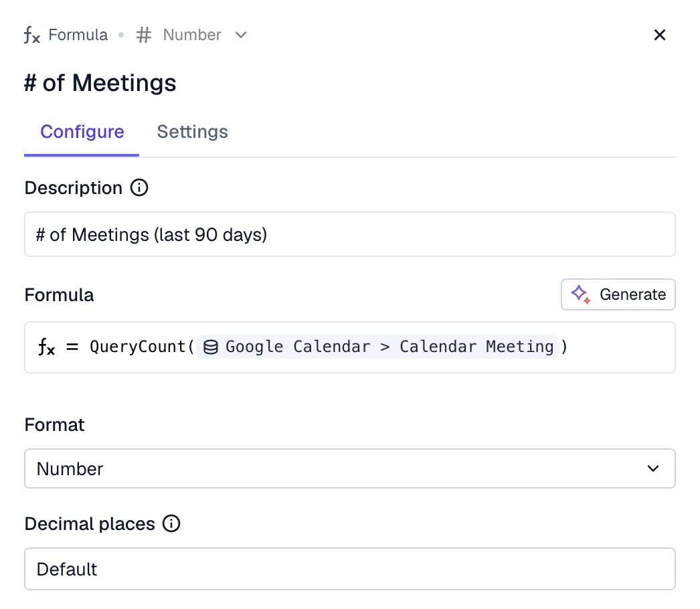The height and width of the screenshot is (609, 700).
Task: Click the Decimal places info icon
Action: click(x=172, y=524)
